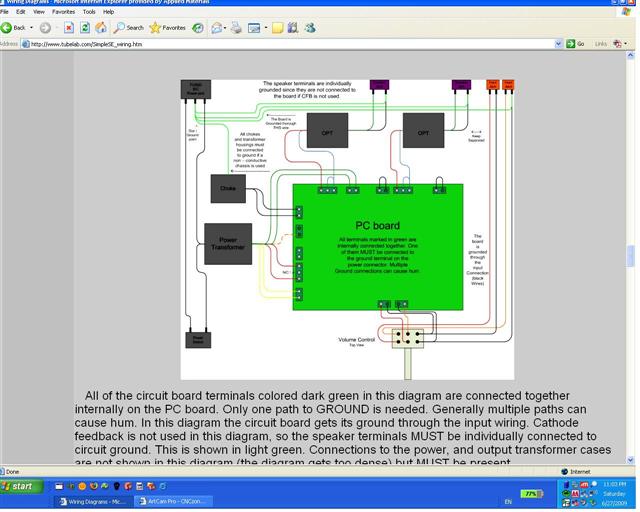Viewport: 640px width, 512px height.
Task: Click the Mail envelope icon
Action: [x=216, y=28]
